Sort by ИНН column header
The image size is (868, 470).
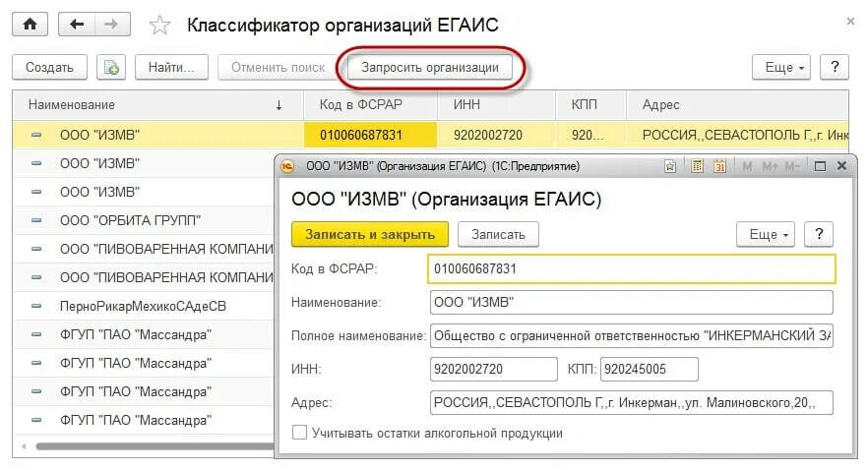[x=497, y=105]
